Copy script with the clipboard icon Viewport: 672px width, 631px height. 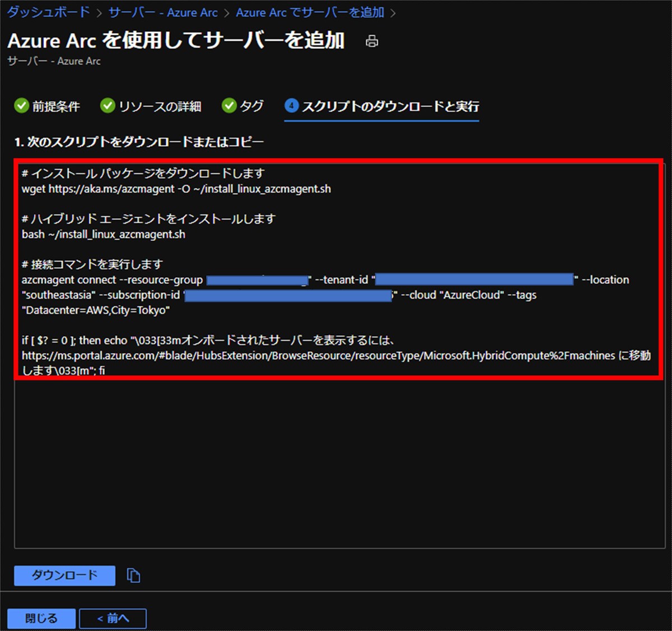tap(133, 575)
